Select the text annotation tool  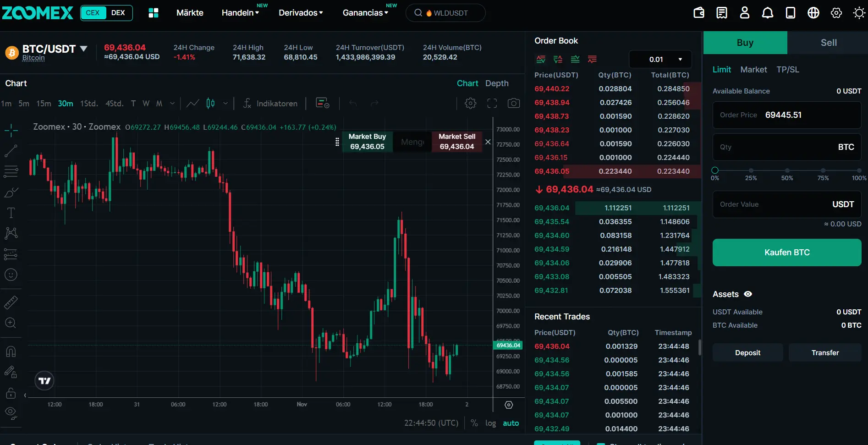coord(11,213)
